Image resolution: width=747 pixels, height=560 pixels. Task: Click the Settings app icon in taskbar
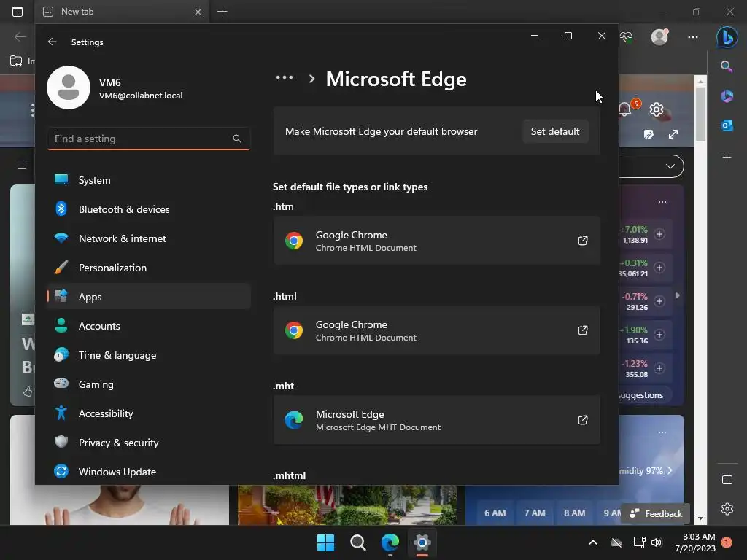point(422,542)
